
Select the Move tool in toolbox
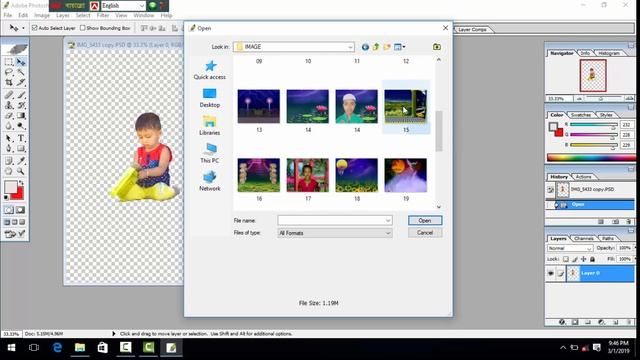(x=21, y=62)
